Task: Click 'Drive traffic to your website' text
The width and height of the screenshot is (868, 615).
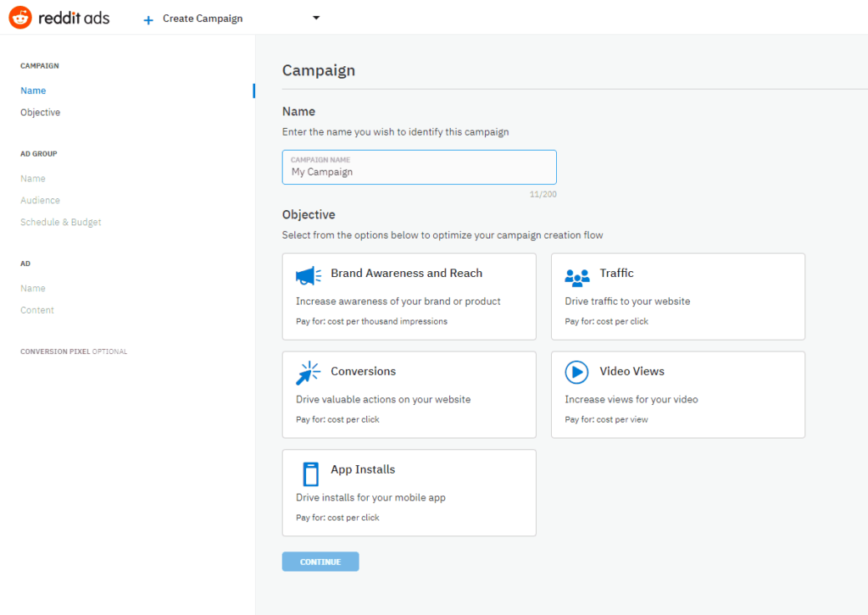Action: pos(627,302)
